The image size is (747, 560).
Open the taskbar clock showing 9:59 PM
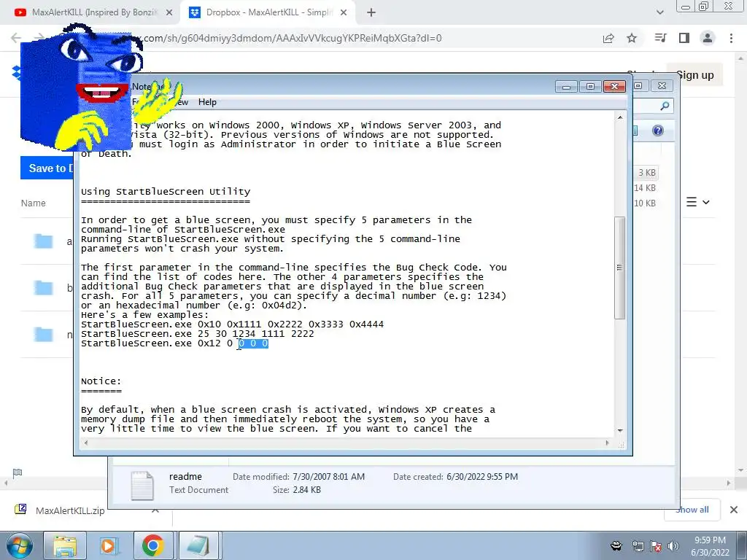[x=710, y=546]
